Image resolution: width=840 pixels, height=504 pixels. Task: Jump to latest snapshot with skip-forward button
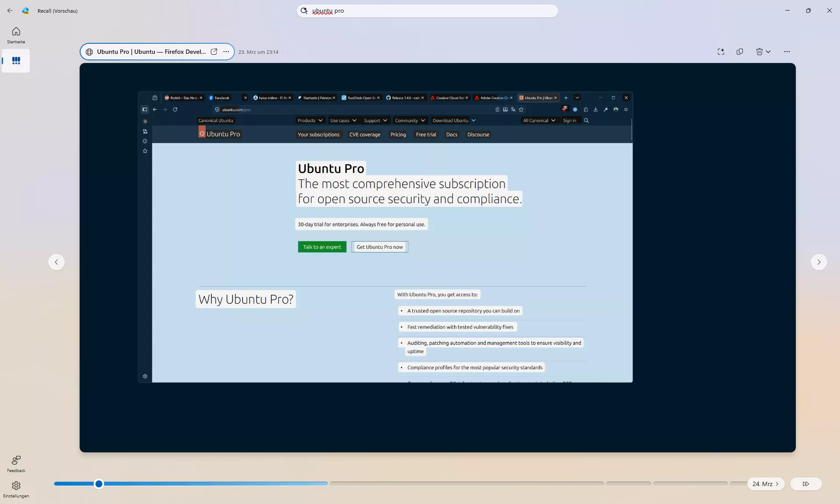pyautogui.click(x=806, y=484)
